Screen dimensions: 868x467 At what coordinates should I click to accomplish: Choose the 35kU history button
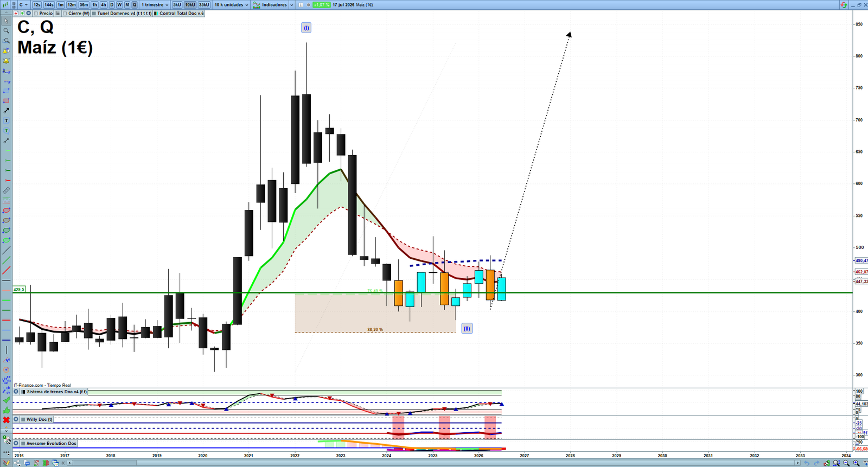[x=204, y=5]
